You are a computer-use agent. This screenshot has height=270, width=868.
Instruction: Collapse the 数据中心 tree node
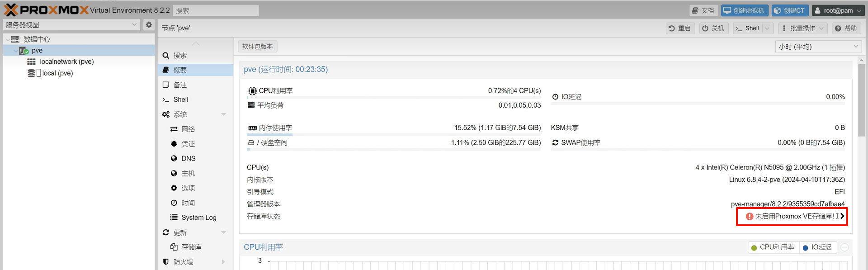coord(7,39)
